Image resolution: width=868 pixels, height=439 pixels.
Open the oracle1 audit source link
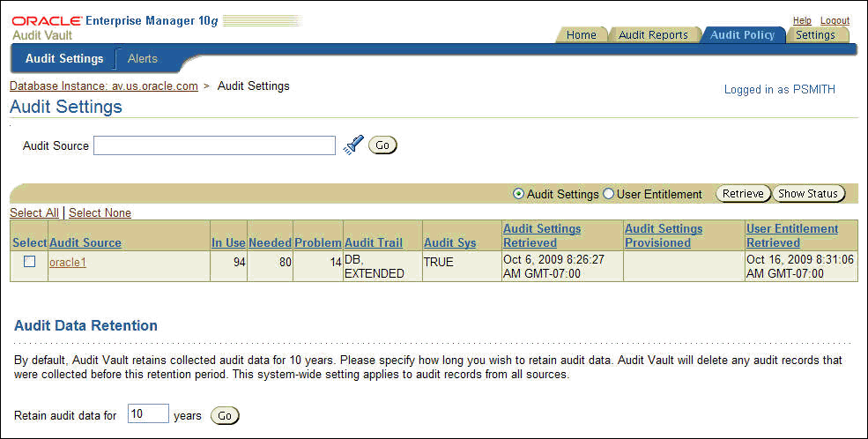(68, 262)
